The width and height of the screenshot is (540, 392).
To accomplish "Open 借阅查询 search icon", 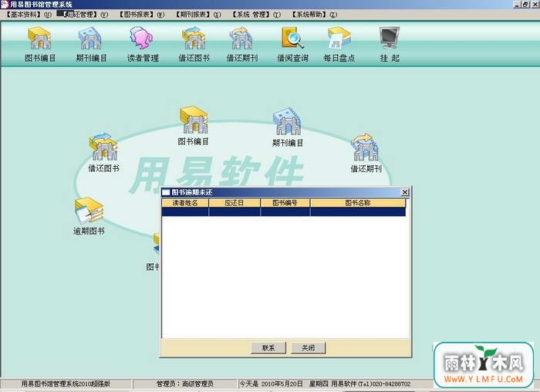I will pos(292,44).
